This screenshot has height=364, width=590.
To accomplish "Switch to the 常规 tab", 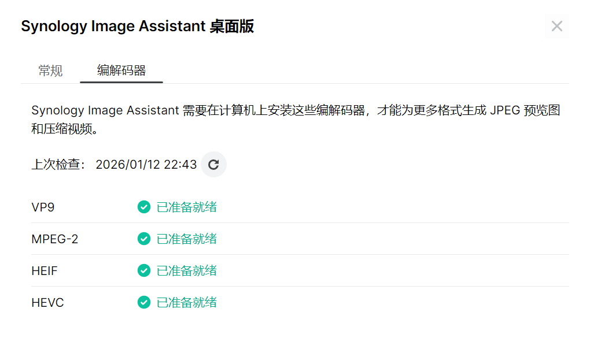I will point(50,71).
